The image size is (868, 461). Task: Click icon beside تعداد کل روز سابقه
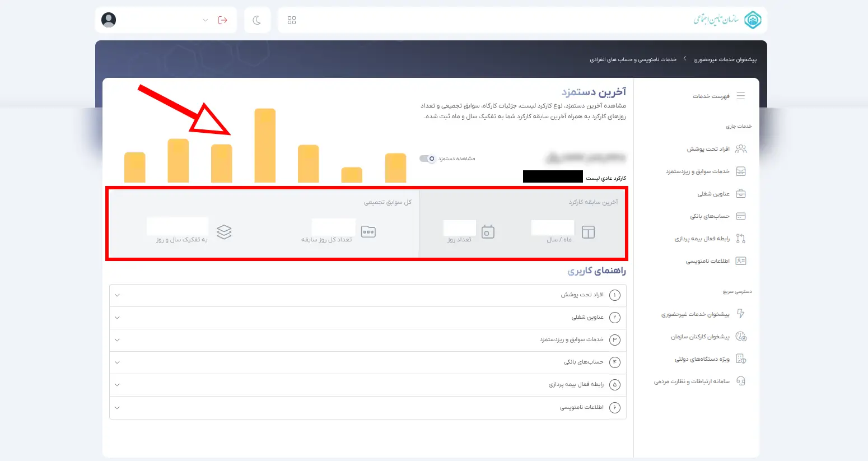[x=368, y=232]
